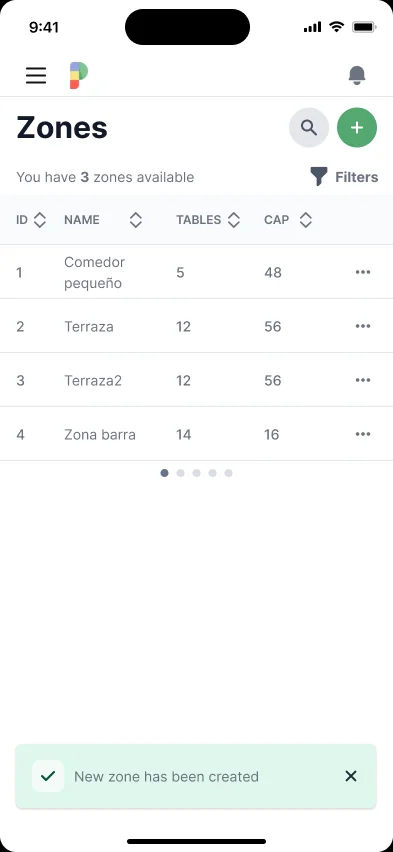Go to third pagination dot
Viewport: 393px width, 852px height.
[196, 473]
